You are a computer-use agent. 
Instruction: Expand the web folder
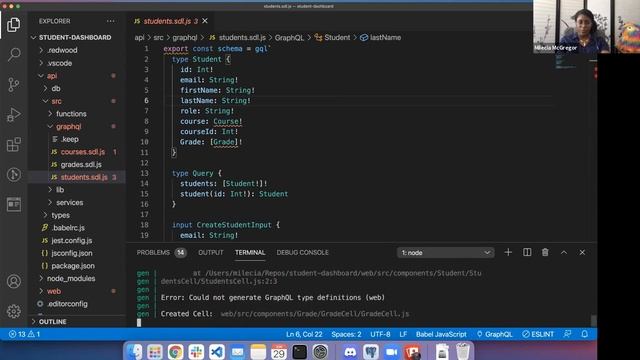point(53,291)
